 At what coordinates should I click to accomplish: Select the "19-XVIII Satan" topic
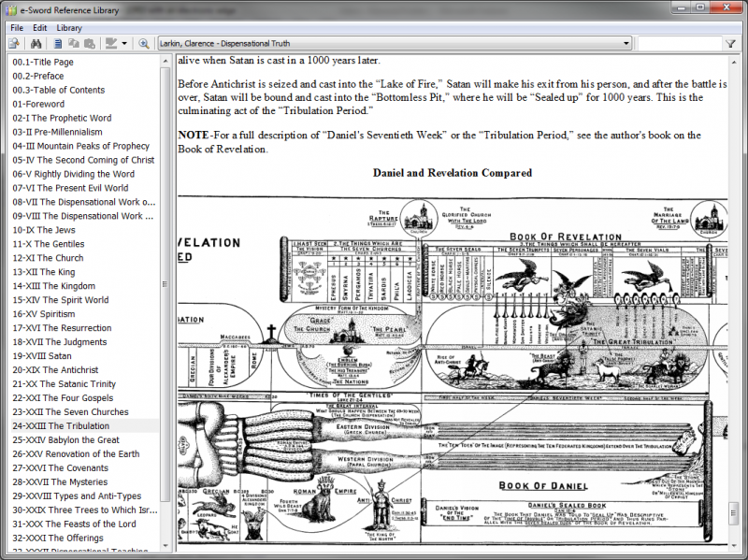pos(42,356)
